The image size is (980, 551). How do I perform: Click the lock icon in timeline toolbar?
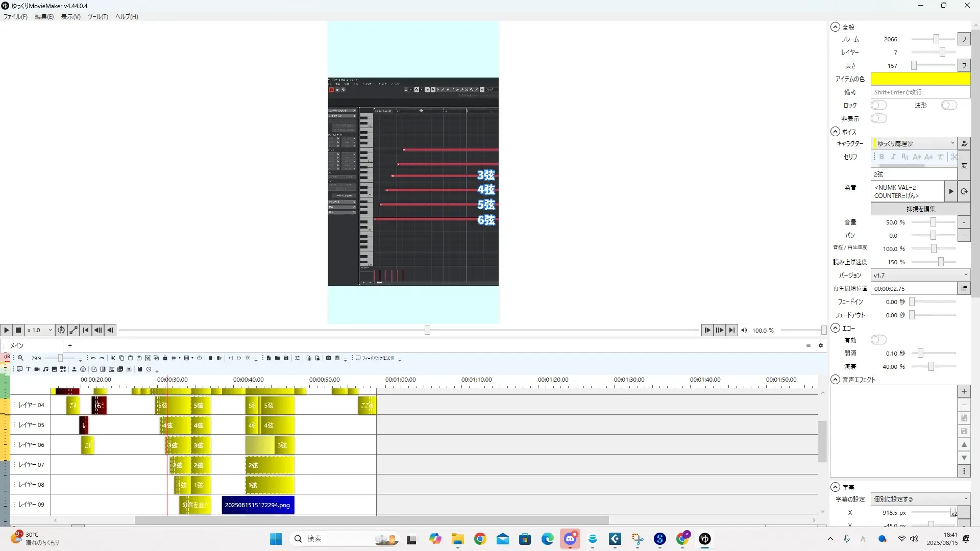coord(165,358)
